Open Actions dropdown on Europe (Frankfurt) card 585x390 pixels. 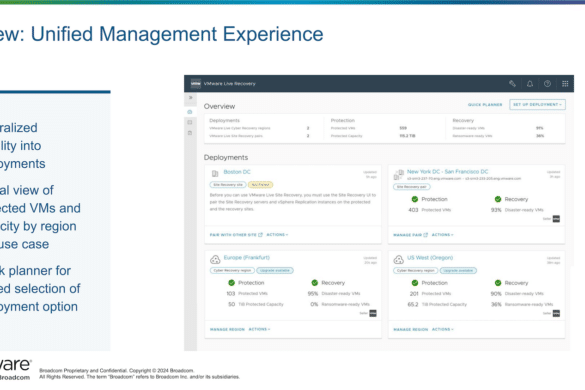tap(259, 329)
